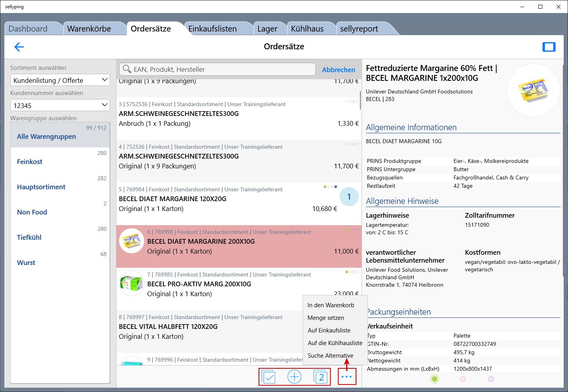Open the Kundenlistung / Offerte dropdown

point(60,80)
